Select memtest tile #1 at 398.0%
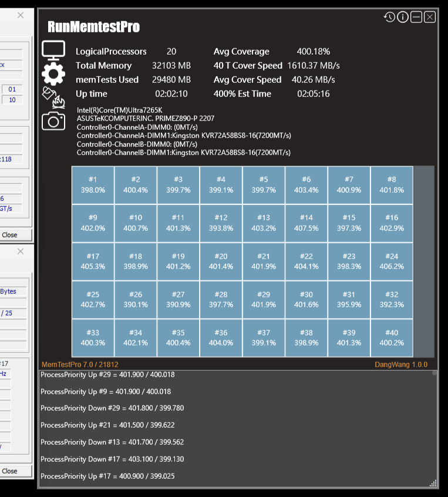The image size is (448, 497). pyautogui.click(x=93, y=185)
